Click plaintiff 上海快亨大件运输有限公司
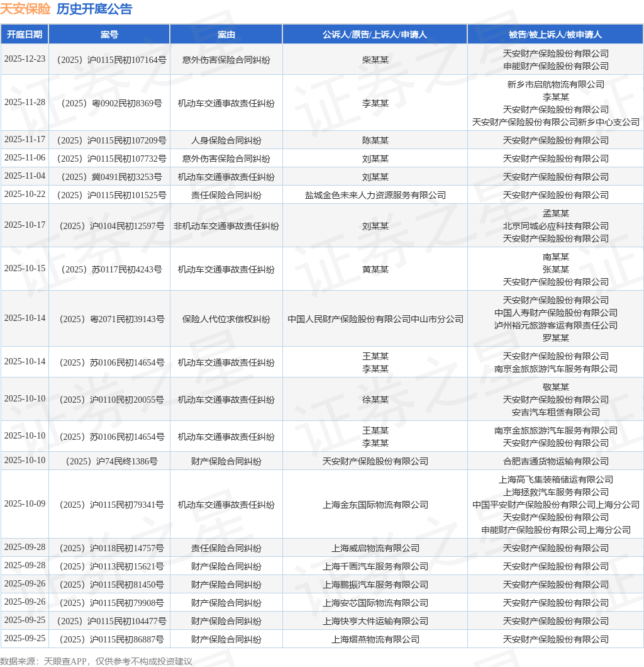The height and width of the screenshot is (667, 644). [375, 621]
